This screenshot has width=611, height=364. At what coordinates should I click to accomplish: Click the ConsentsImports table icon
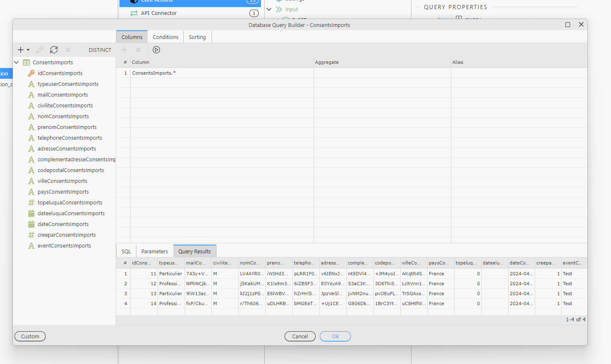(x=27, y=63)
